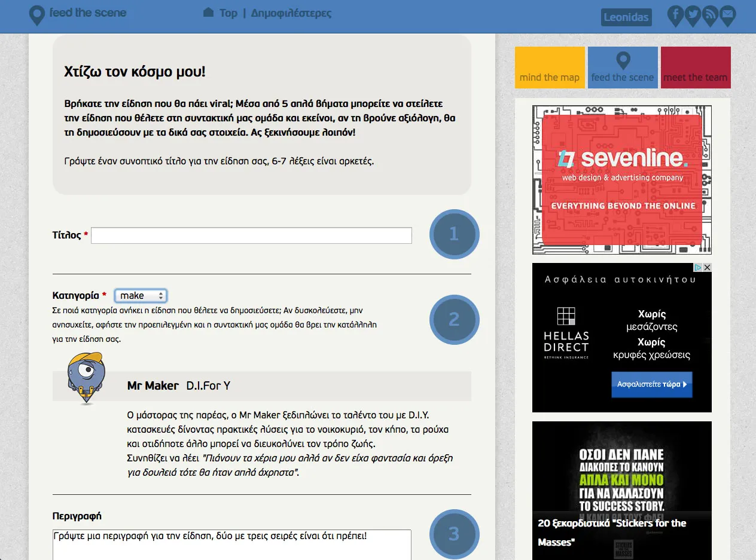
Task: Select the mind the map tab
Action: pyautogui.click(x=550, y=68)
